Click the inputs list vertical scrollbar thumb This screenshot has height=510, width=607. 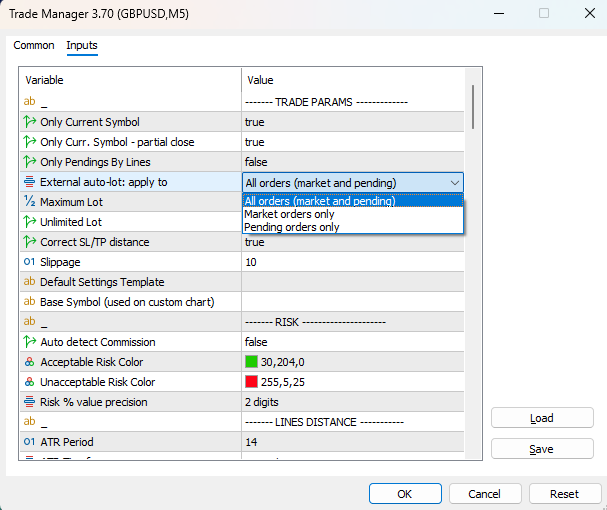(x=473, y=107)
